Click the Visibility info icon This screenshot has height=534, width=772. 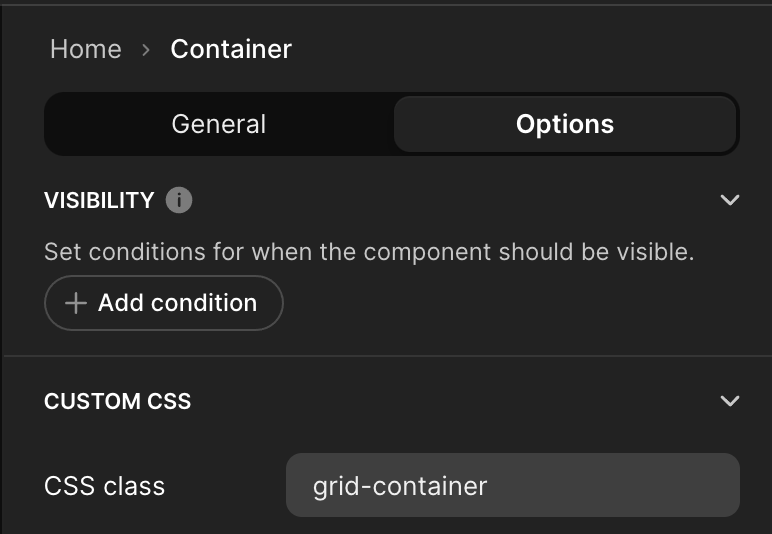tap(179, 200)
